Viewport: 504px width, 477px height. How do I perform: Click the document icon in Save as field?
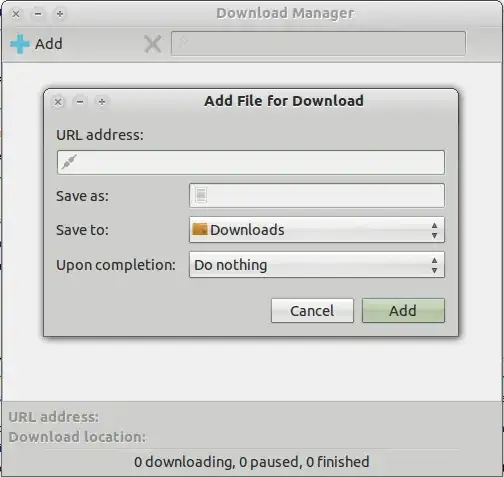201,195
